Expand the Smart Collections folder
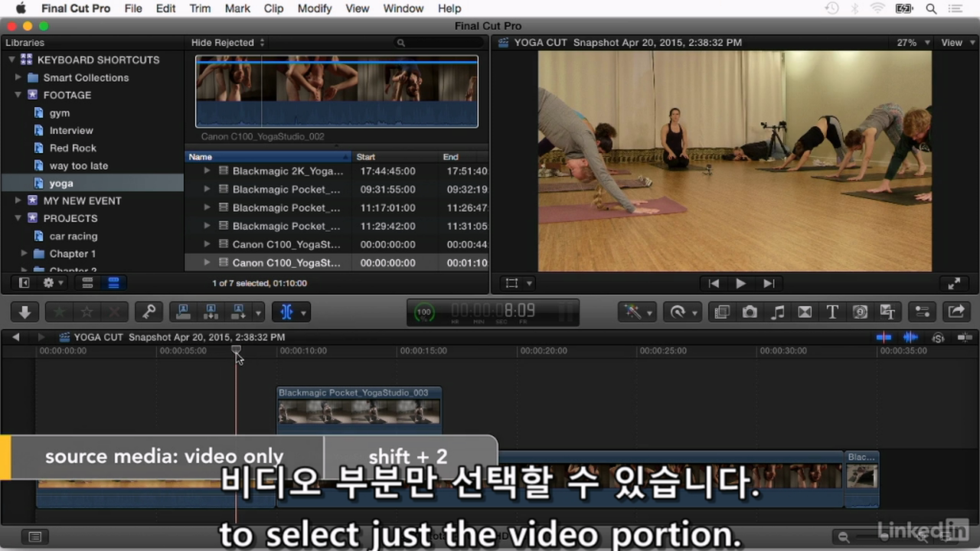Image resolution: width=980 pixels, height=551 pixels. pos(18,77)
